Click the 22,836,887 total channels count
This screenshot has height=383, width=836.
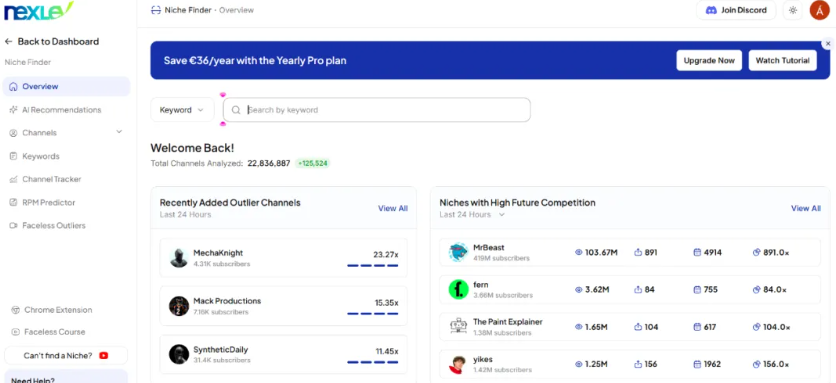pyautogui.click(x=269, y=163)
